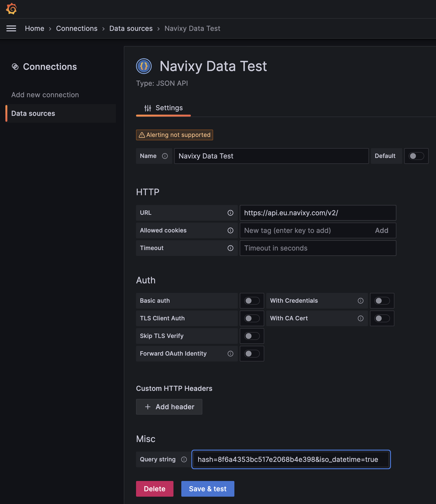
Task: Go to Connections breadcrumb
Action: pos(77,28)
